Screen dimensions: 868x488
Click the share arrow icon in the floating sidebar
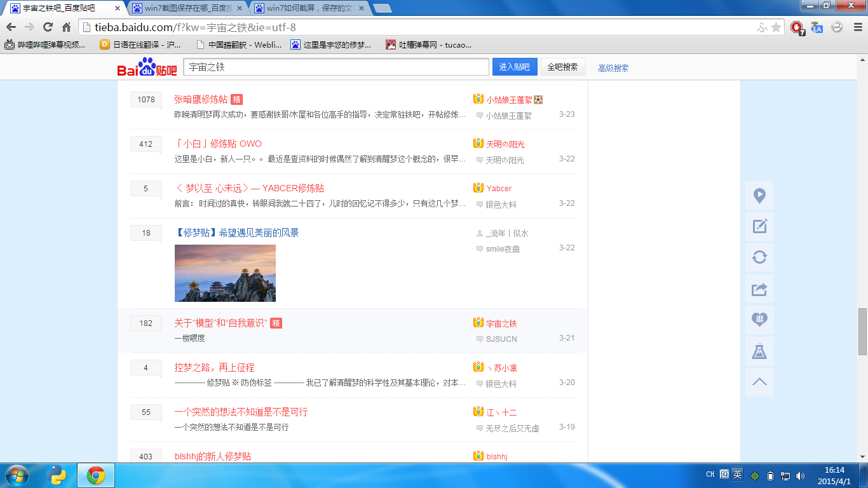(x=759, y=289)
